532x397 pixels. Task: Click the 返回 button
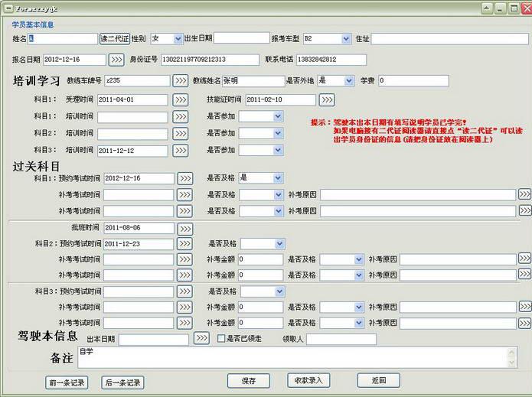coord(379,380)
